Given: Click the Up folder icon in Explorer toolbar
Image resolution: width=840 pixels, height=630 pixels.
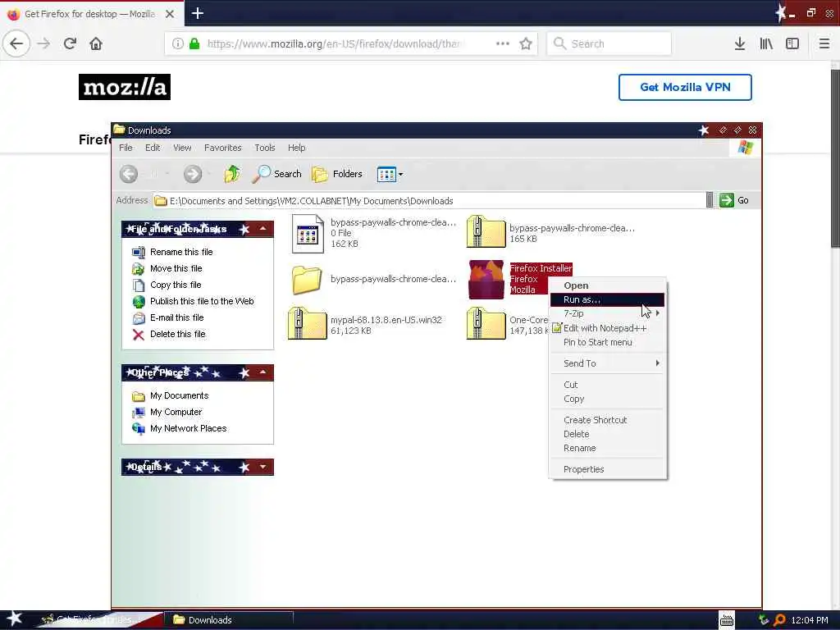Looking at the screenshot, I should (232, 174).
